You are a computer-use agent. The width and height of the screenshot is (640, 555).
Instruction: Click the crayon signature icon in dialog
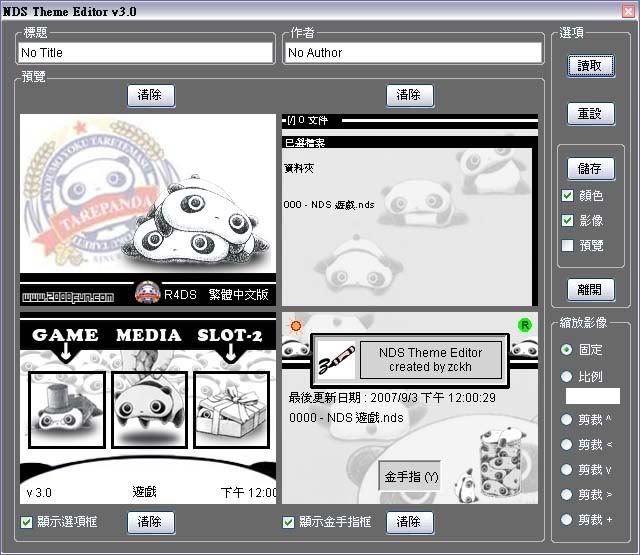pyautogui.click(x=337, y=360)
